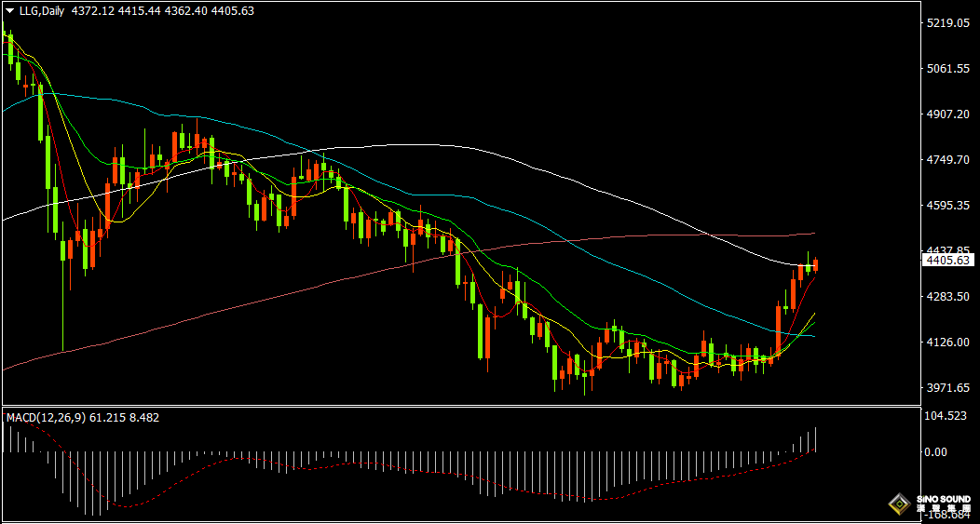Click the 3971.65 price scale label

949,387
